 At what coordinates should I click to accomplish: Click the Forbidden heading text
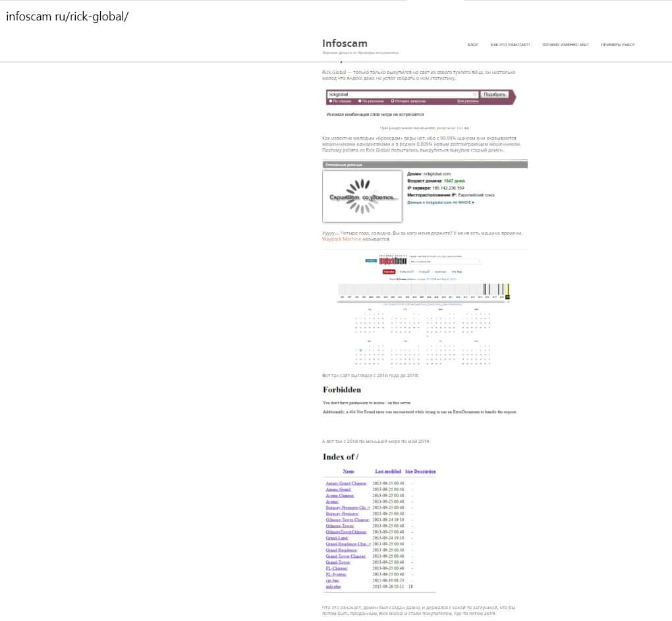341,390
